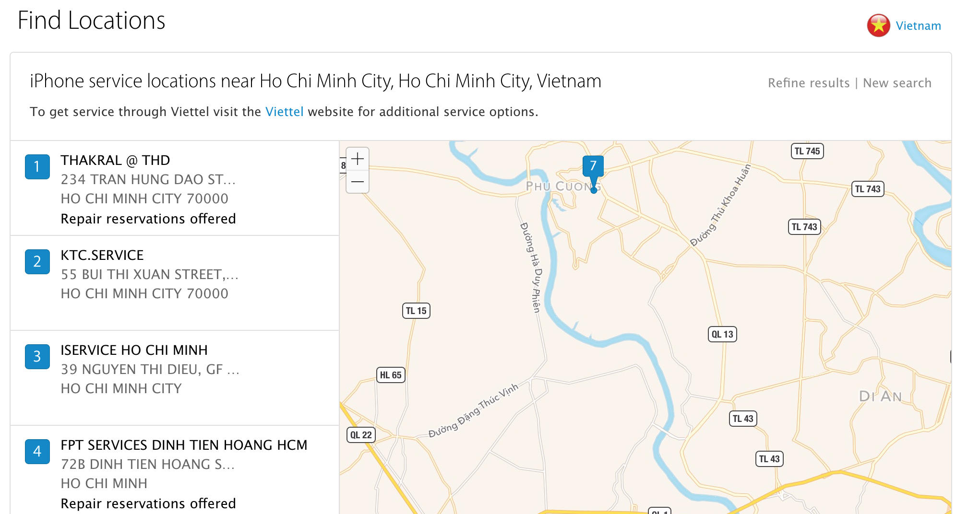Click badge 4 for FPT SERVICES DINH TIEN HOANG
Viewport: 980px width, 514px height.
[37, 452]
